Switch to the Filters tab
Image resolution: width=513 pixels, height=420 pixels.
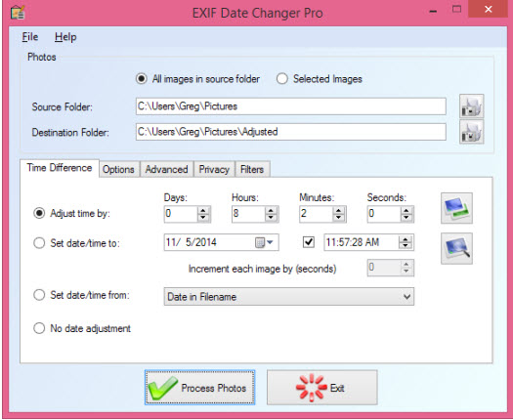tap(252, 169)
